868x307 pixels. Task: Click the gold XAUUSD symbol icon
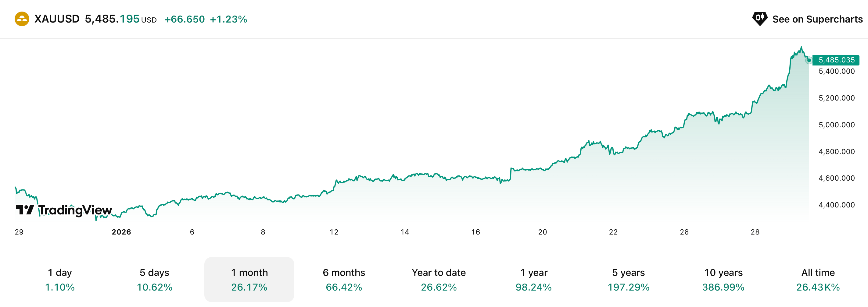pos(22,19)
